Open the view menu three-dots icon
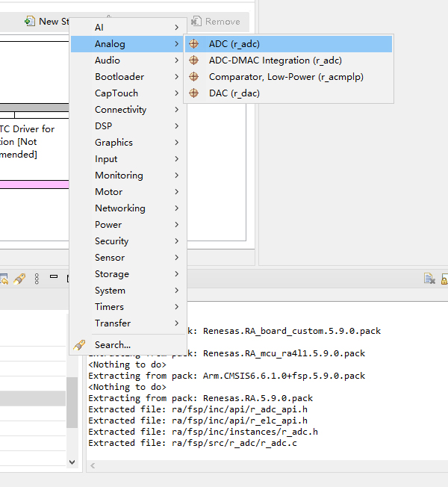Screen dimensions: 448x487 (x=37, y=279)
